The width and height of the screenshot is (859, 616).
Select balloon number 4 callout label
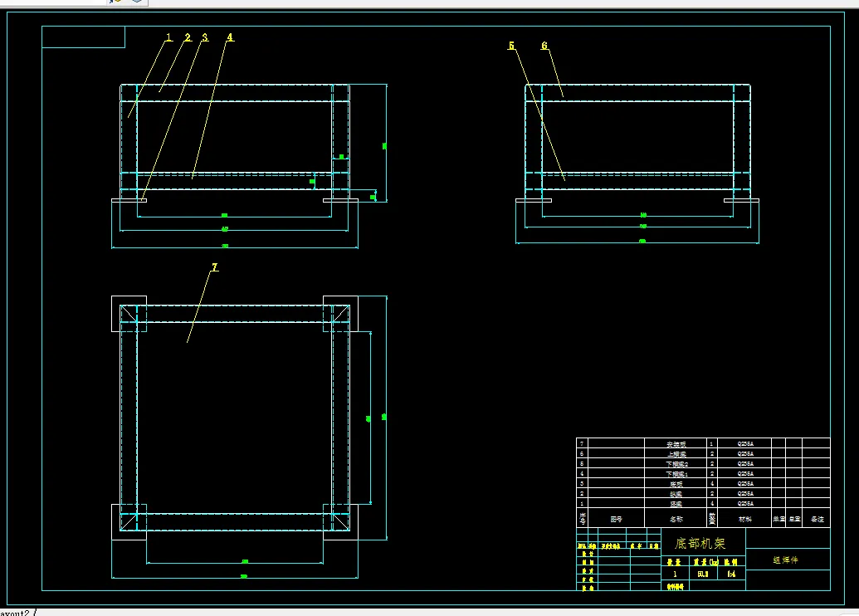pos(230,37)
